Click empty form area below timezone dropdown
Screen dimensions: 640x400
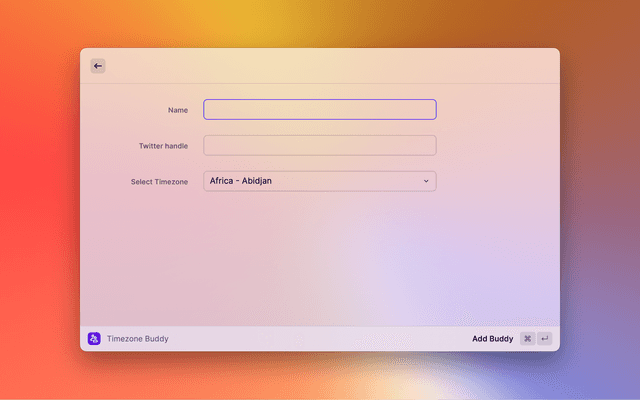click(320, 260)
